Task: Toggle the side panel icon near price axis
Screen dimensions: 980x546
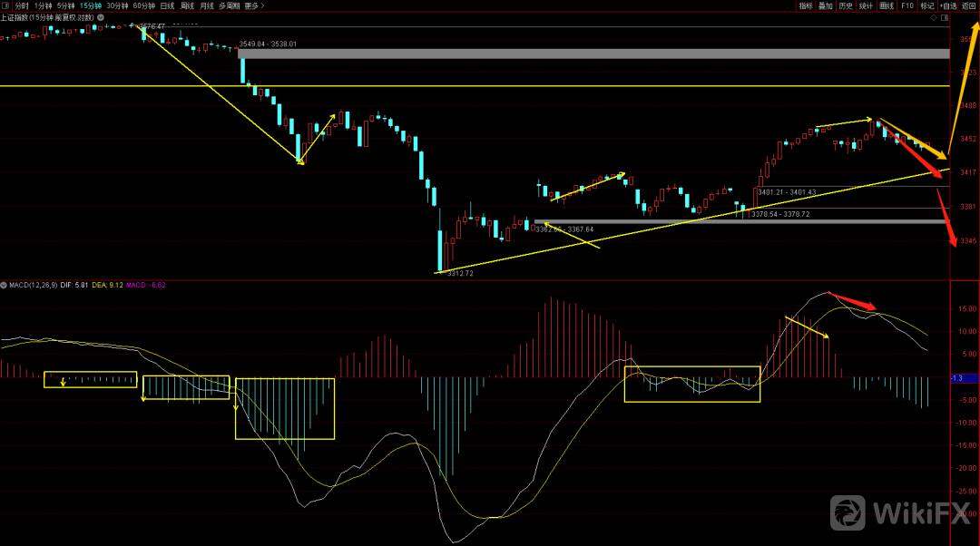Action: click(x=945, y=17)
